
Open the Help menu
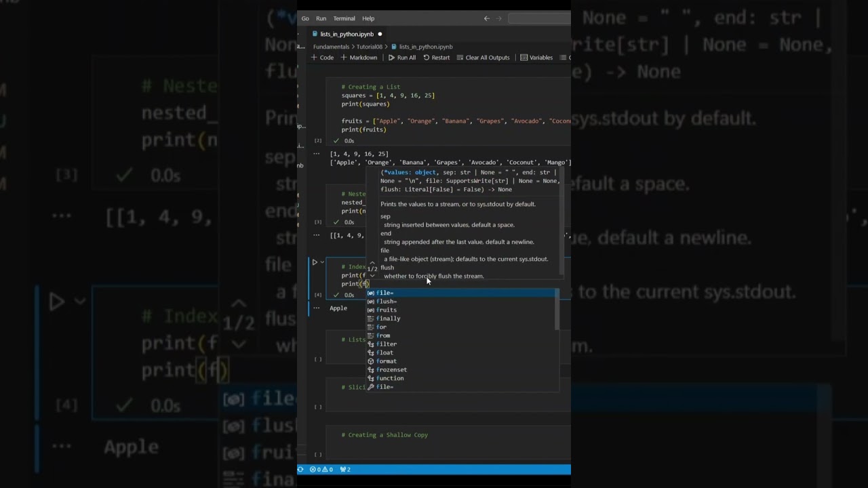(368, 18)
